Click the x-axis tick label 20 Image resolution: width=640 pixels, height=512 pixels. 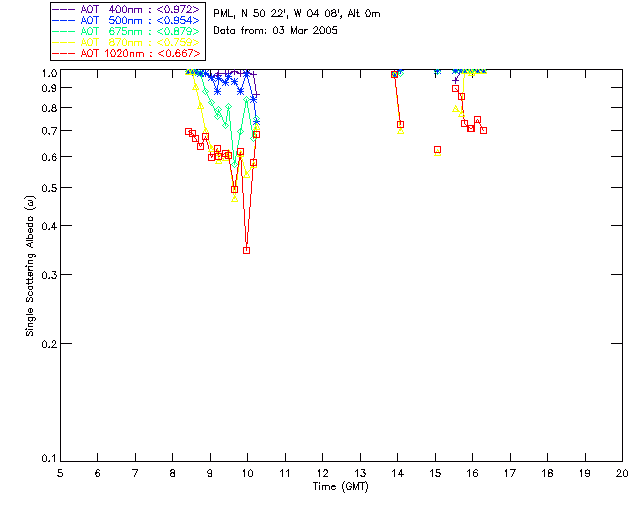(x=622, y=473)
